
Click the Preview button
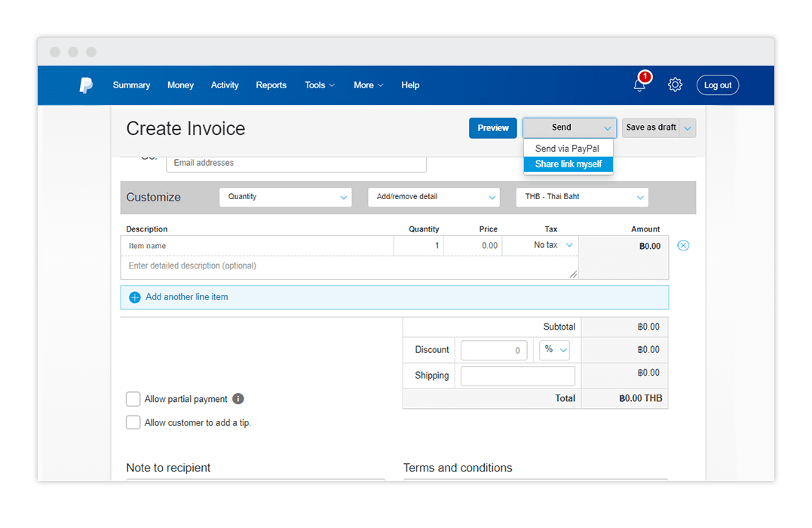[493, 128]
